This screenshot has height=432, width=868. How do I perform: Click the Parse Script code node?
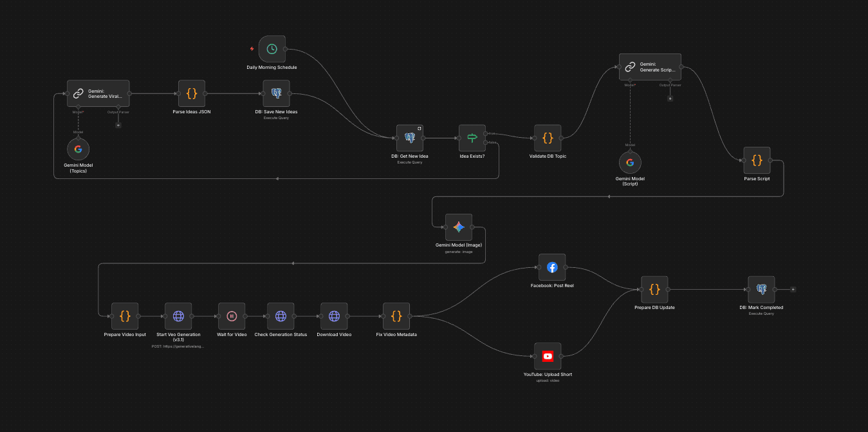point(757,160)
